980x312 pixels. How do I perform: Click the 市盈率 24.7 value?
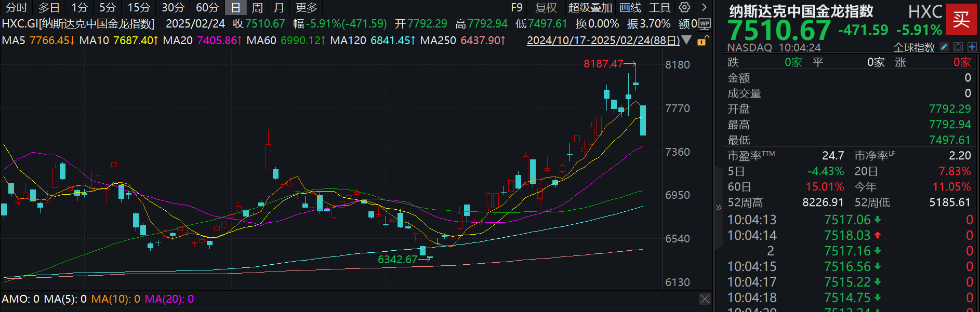point(833,155)
